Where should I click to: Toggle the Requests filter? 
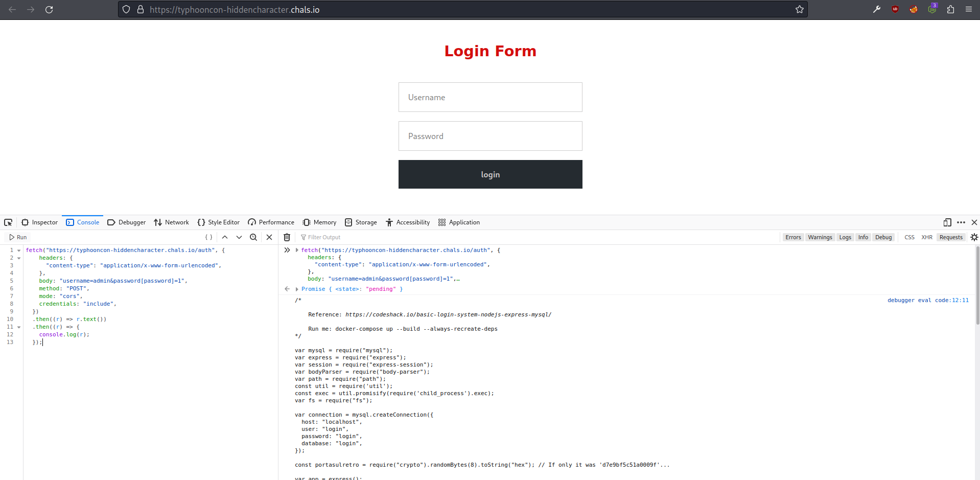[950, 237]
